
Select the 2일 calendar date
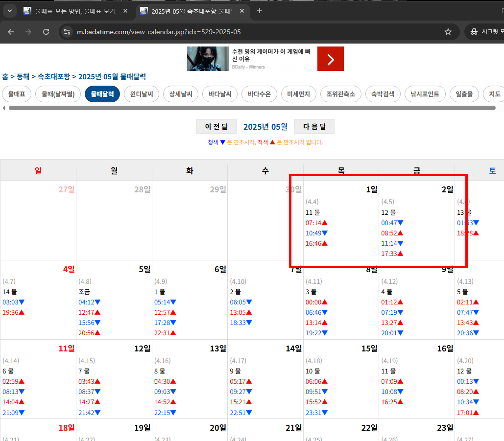pos(448,189)
